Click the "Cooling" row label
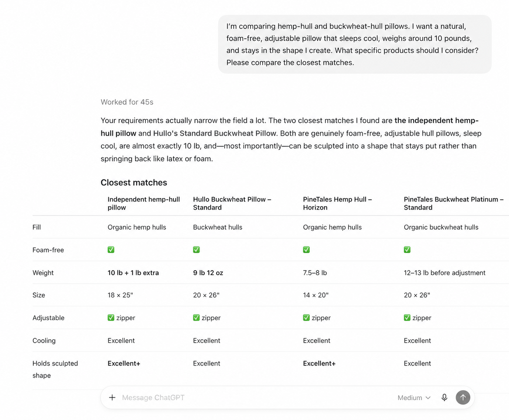509x420 pixels. tap(44, 341)
